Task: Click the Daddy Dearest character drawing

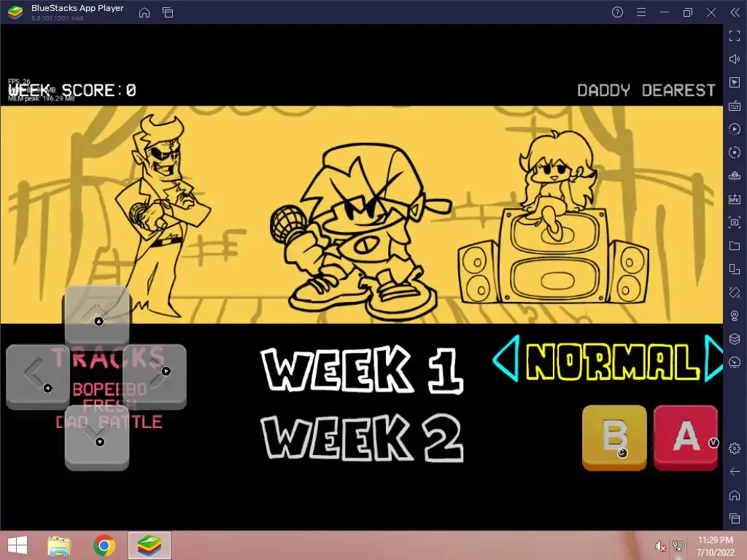Action: (162, 214)
